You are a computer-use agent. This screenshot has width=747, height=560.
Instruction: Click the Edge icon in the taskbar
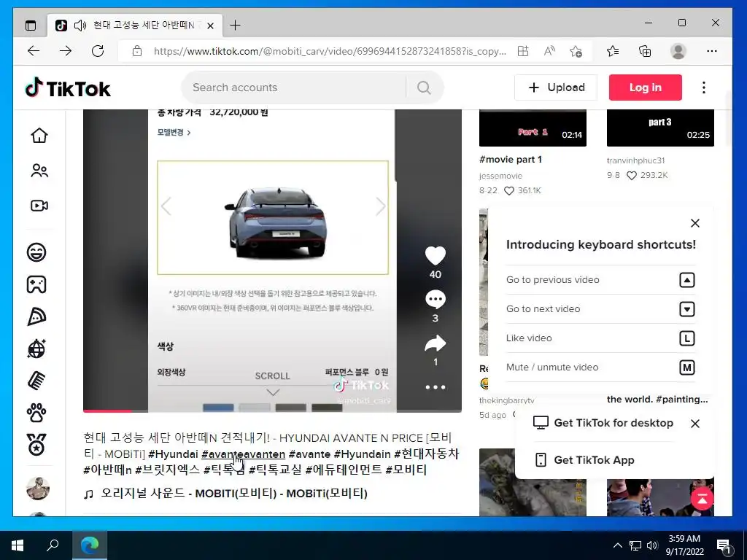coord(89,545)
